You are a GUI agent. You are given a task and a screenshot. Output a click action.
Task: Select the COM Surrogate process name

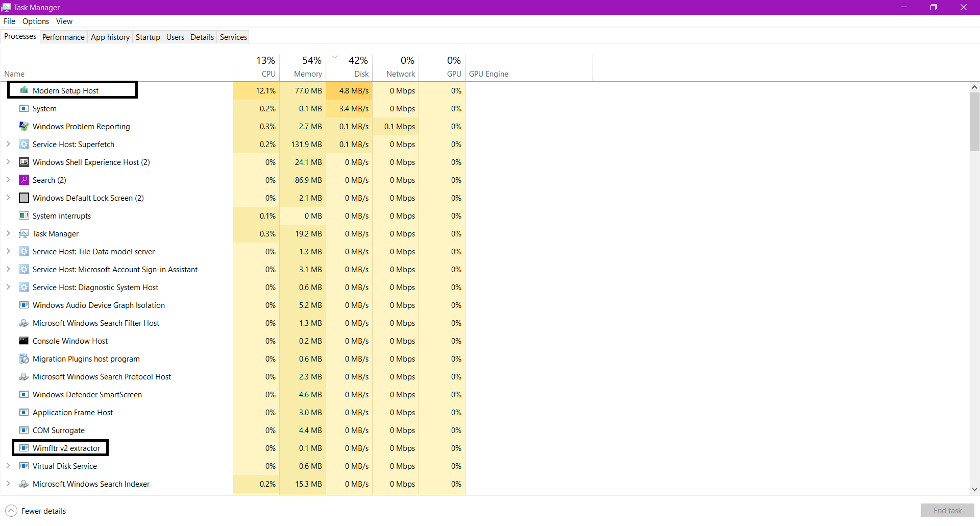59,430
